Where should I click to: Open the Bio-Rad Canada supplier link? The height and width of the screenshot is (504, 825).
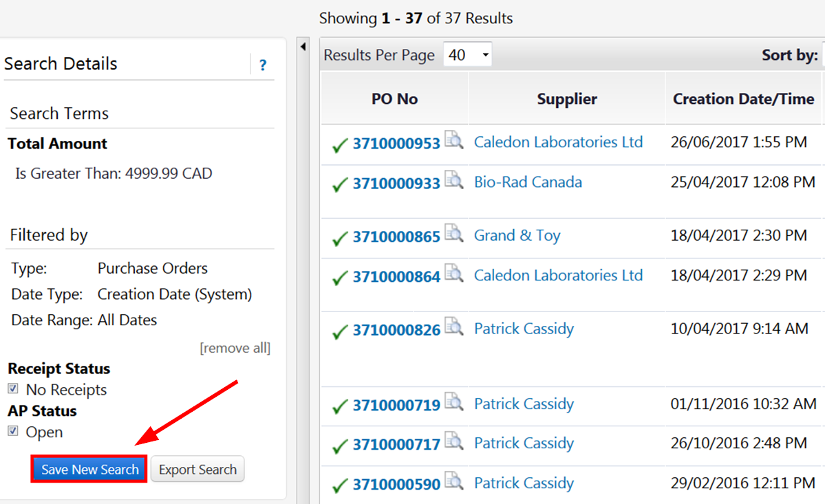pos(528,182)
